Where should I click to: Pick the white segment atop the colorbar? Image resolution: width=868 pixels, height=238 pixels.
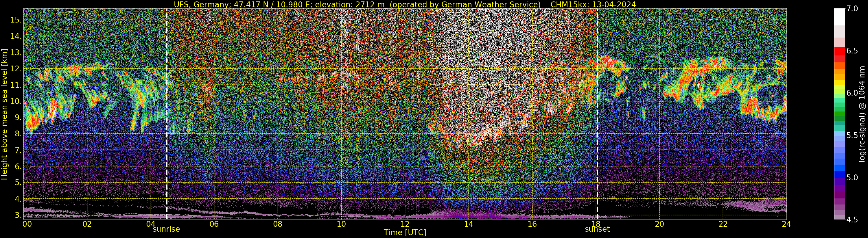839,17
